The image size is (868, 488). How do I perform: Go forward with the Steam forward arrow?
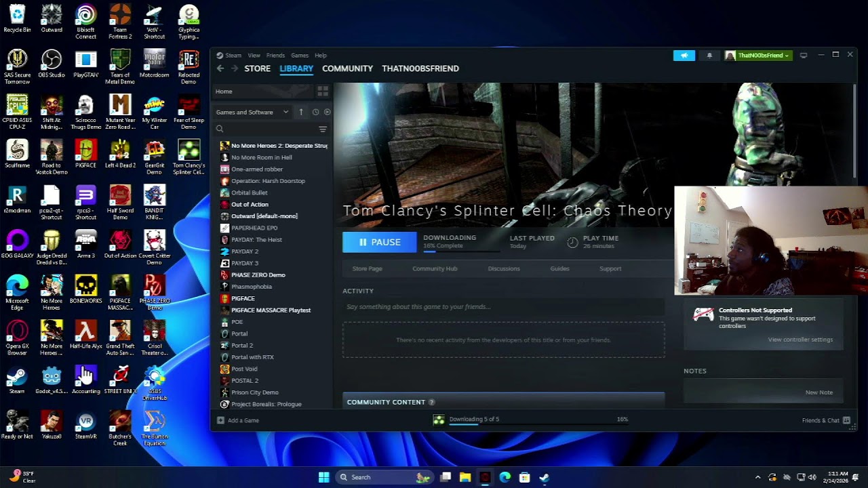235,68
